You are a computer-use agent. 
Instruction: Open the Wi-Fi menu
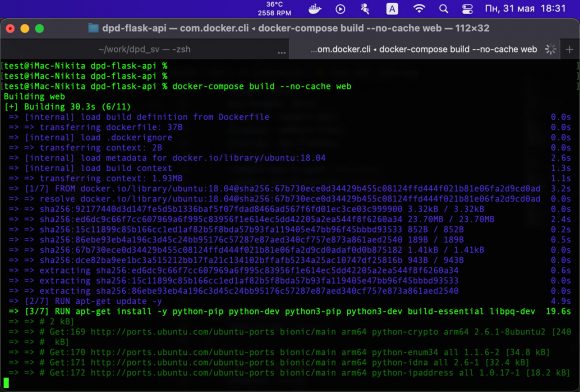[x=419, y=9]
